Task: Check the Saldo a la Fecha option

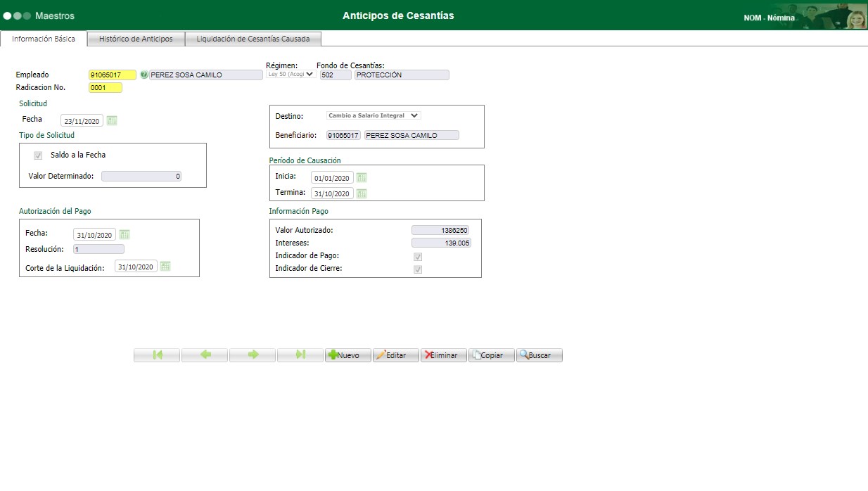Action: pos(38,155)
